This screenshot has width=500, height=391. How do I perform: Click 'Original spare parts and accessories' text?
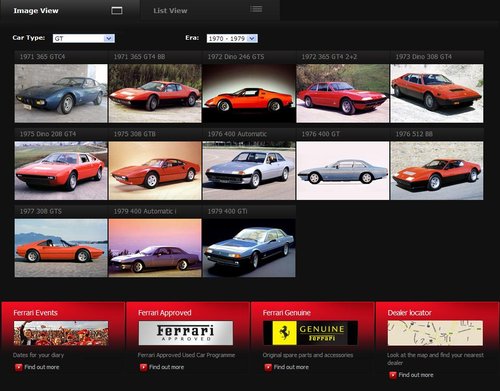(308, 355)
